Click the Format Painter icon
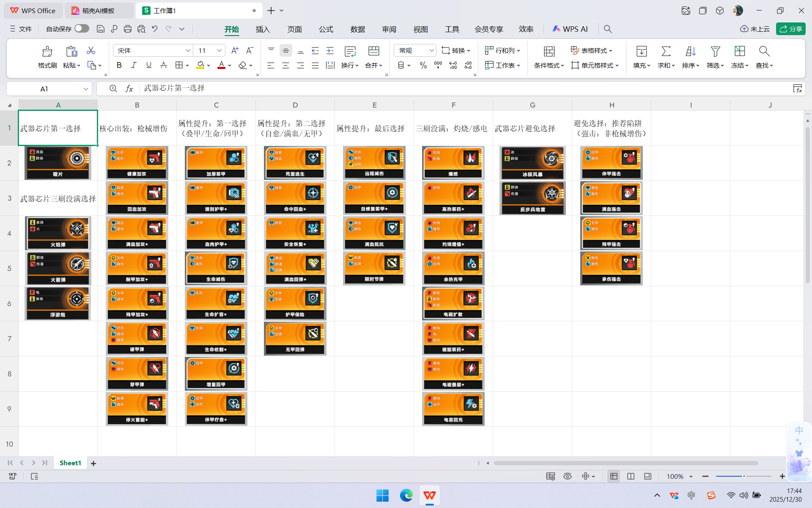 (x=47, y=52)
